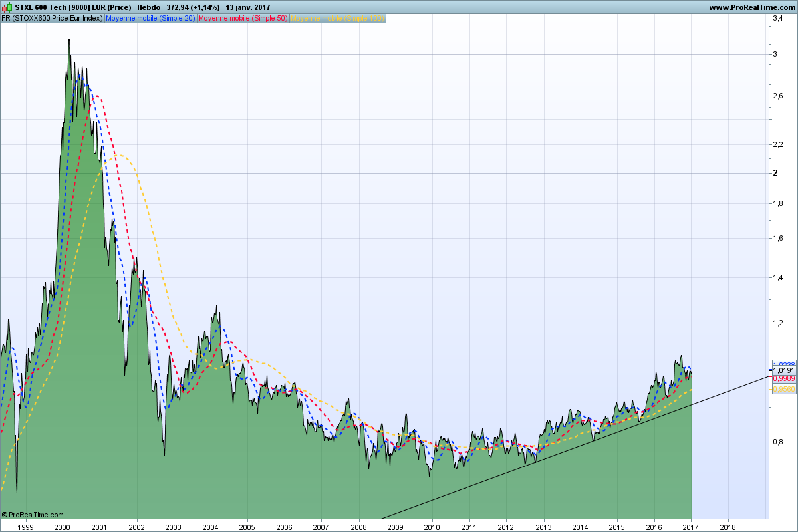
Task: Click the red 0,9989 moving average price tag
Action: [x=784, y=378]
